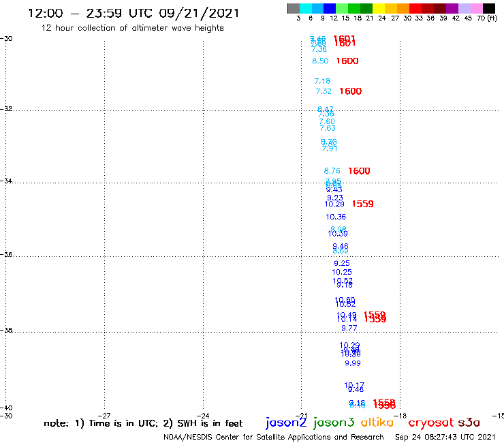Click the -32 latitude axis label
The image size is (504, 443).
coord(6,108)
